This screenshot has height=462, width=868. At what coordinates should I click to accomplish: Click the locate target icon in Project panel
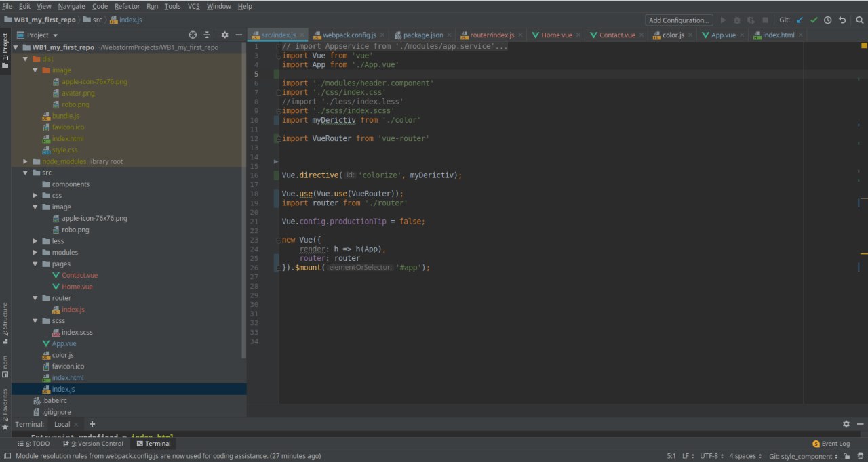pos(193,35)
